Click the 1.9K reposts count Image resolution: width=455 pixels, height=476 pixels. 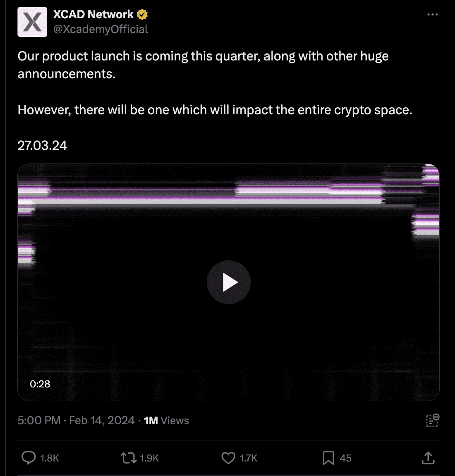[149, 458]
